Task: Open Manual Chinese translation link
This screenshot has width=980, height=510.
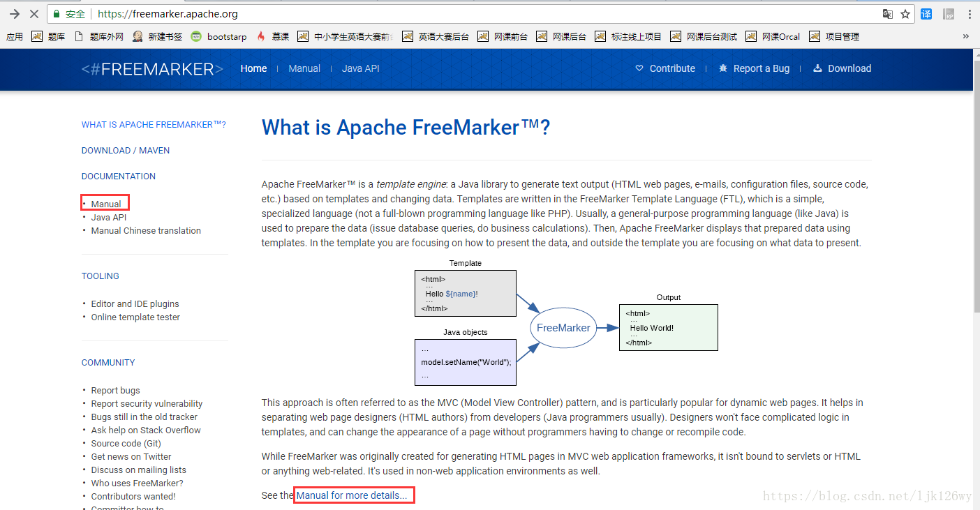Action: (146, 231)
